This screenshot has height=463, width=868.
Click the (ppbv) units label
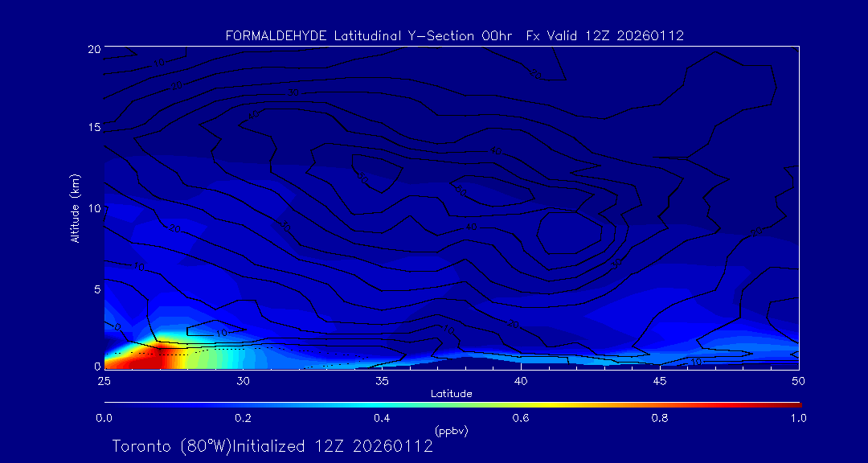(451, 431)
